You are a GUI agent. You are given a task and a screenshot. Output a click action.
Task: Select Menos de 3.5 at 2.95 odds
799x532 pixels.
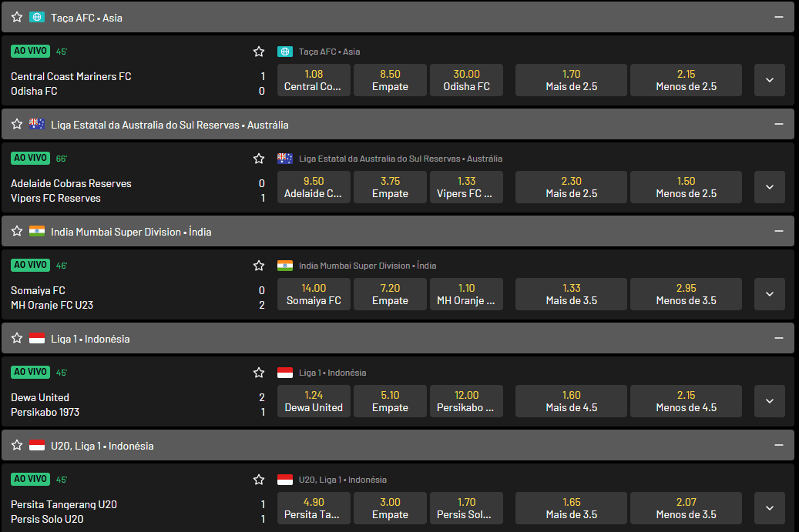[686, 294]
